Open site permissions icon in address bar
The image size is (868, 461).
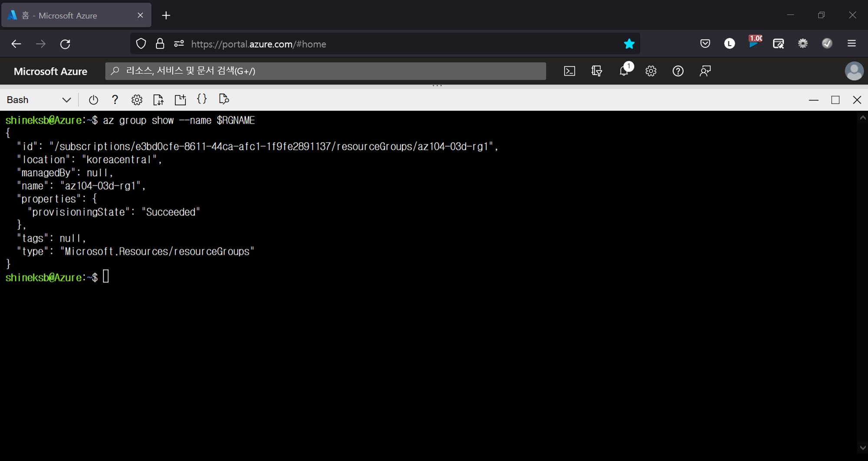click(179, 44)
